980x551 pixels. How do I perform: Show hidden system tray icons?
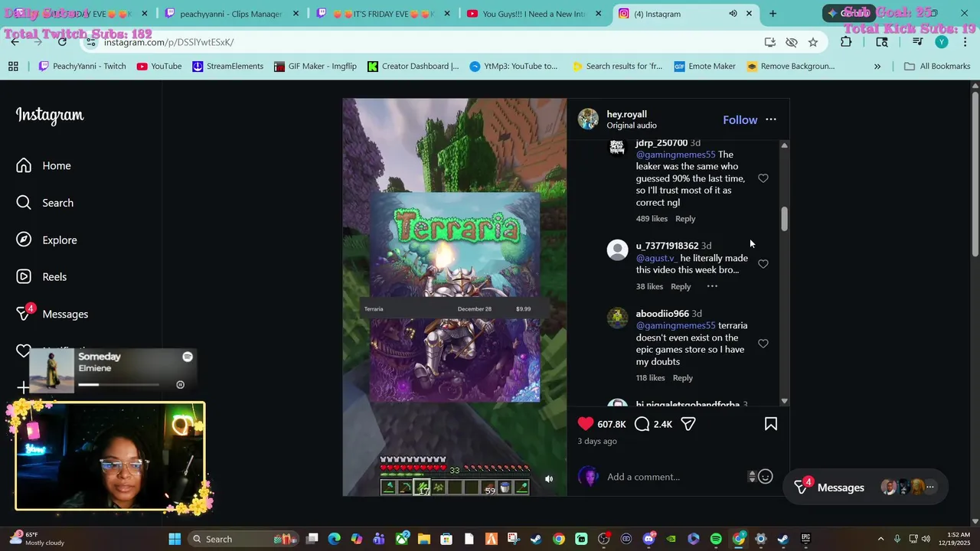point(880,539)
